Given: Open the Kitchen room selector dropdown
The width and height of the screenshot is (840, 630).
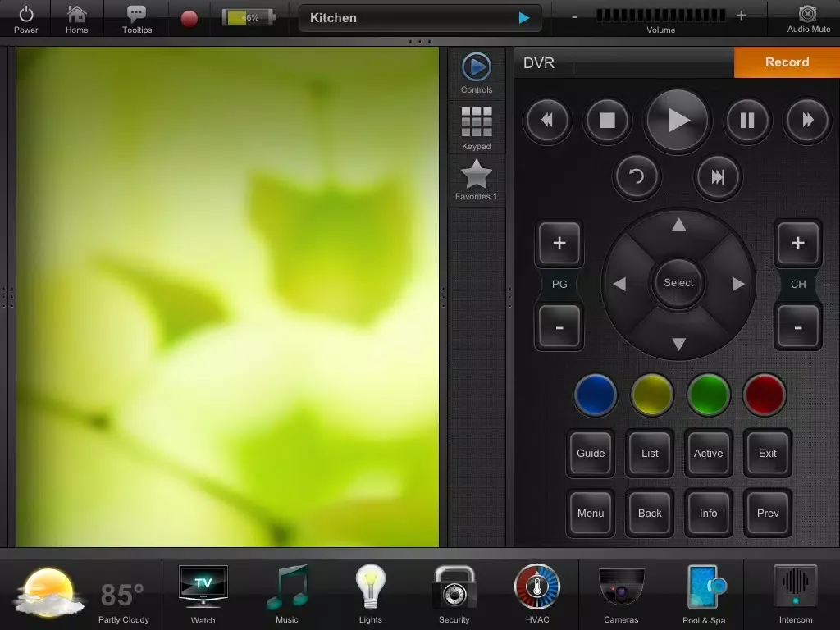Looking at the screenshot, I should pyautogui.click(x=420, y=18).
